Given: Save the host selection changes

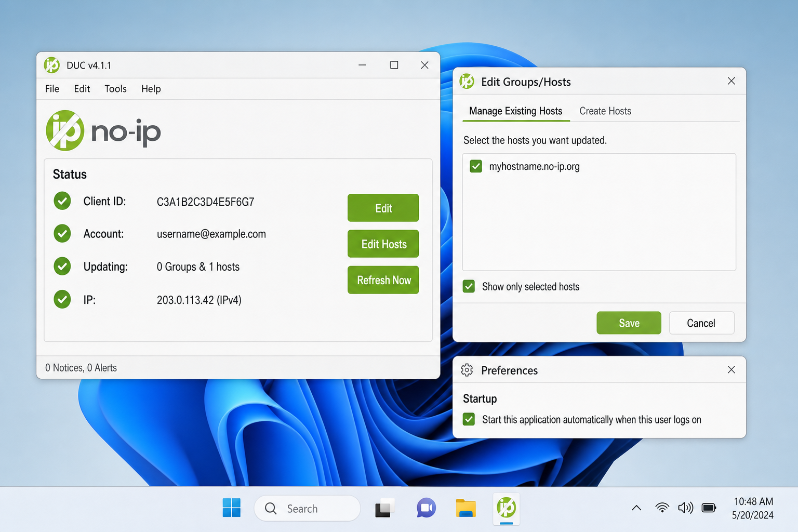Looking at the screenshot, I should point(629,323).
